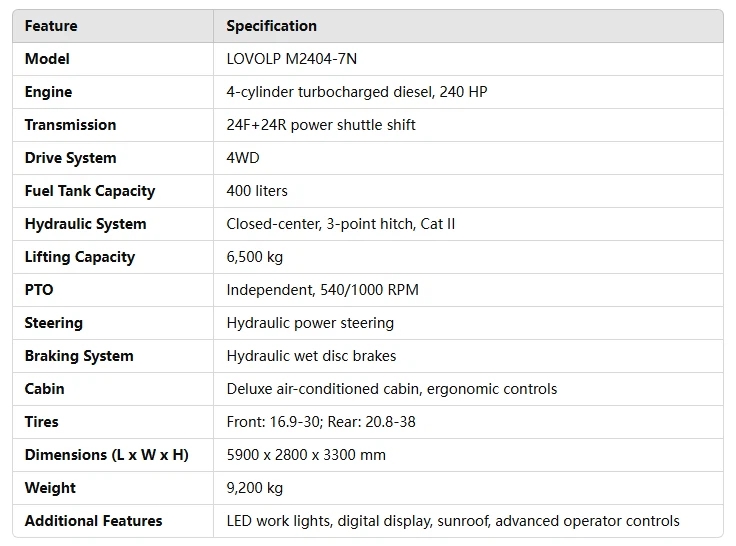
Task: Click the 9,200 kg weight value
Action: [255, 488]
